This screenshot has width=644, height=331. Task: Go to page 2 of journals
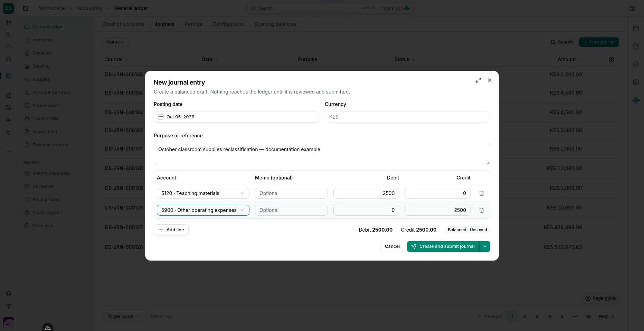tap(525, 317)
